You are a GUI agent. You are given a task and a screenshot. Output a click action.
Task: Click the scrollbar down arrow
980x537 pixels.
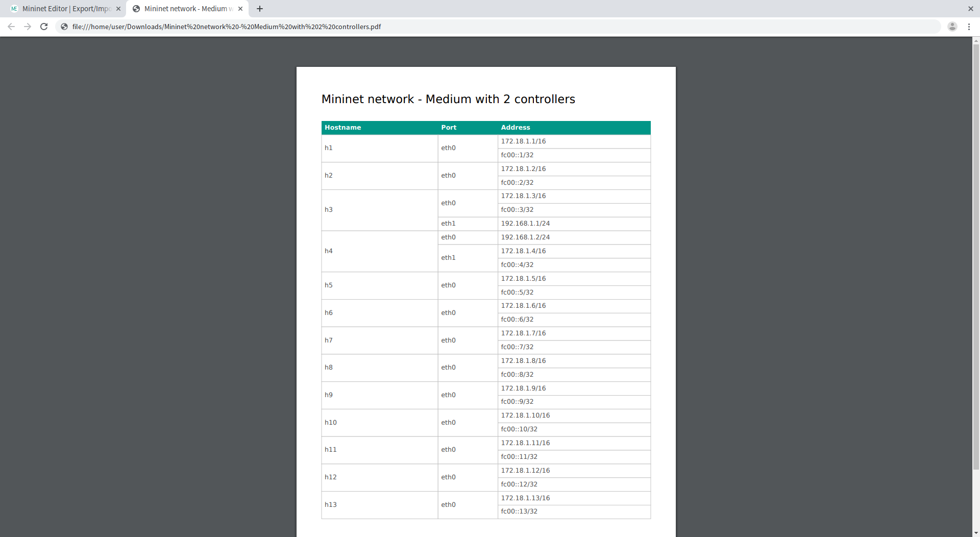(975, 532)
